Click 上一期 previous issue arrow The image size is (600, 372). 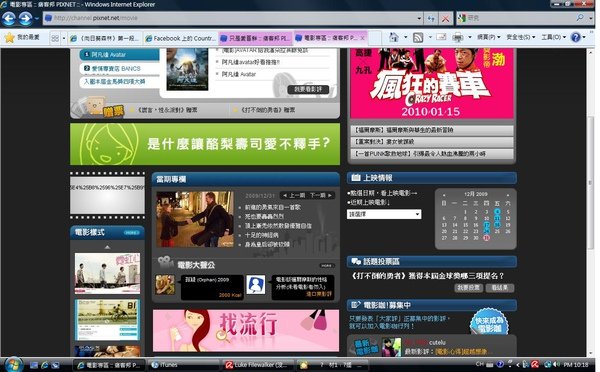click(x=294, y=195)
